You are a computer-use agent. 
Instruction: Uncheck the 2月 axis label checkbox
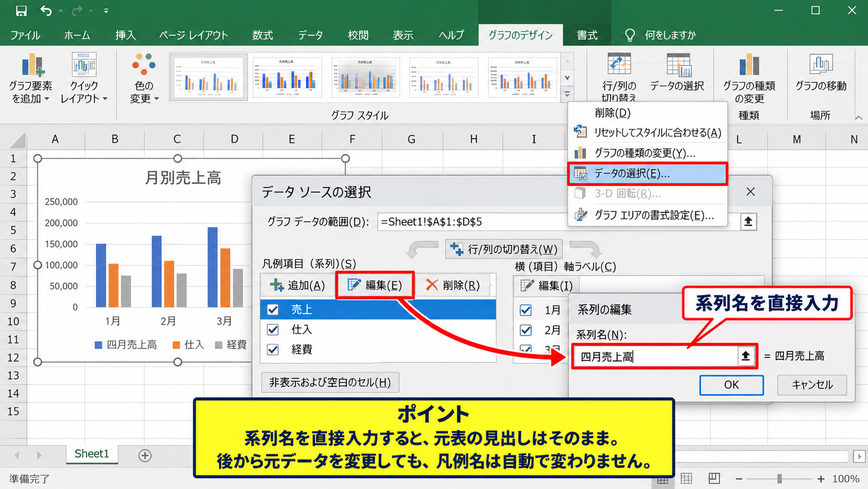(x=525, y=330)
